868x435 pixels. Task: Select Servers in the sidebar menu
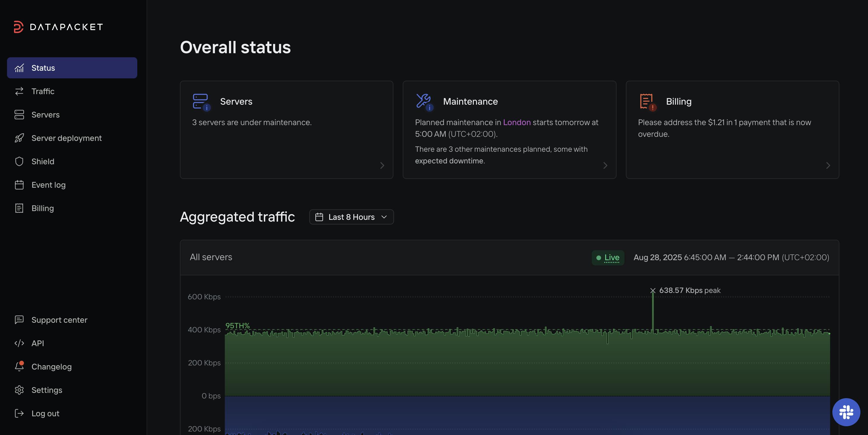tap(45, 115)
